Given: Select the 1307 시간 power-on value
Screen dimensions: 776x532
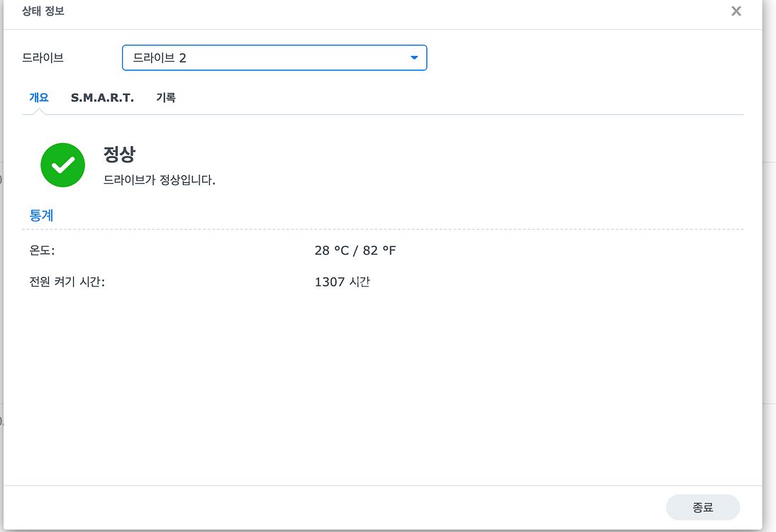Looking at the screenshot, I should [342, 282].
